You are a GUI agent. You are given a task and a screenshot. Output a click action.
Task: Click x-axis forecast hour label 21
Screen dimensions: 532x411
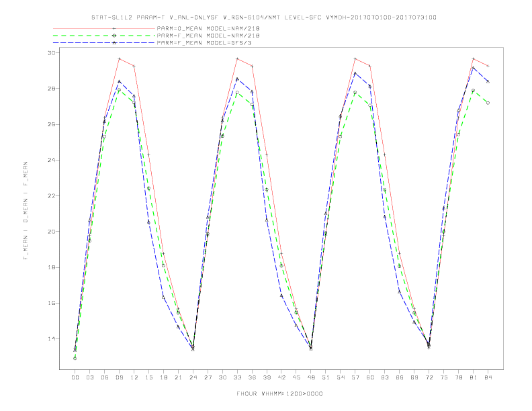178,377
